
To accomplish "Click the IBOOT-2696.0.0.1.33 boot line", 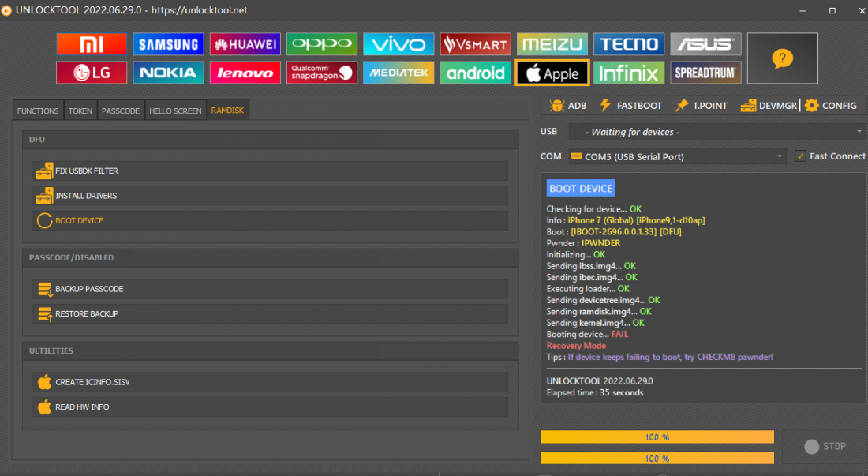I will click(614, 232).
